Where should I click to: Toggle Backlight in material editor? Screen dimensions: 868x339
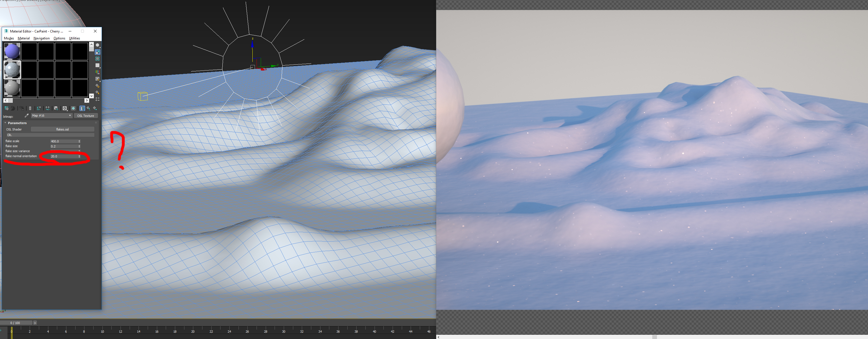[x=98, y=52]
